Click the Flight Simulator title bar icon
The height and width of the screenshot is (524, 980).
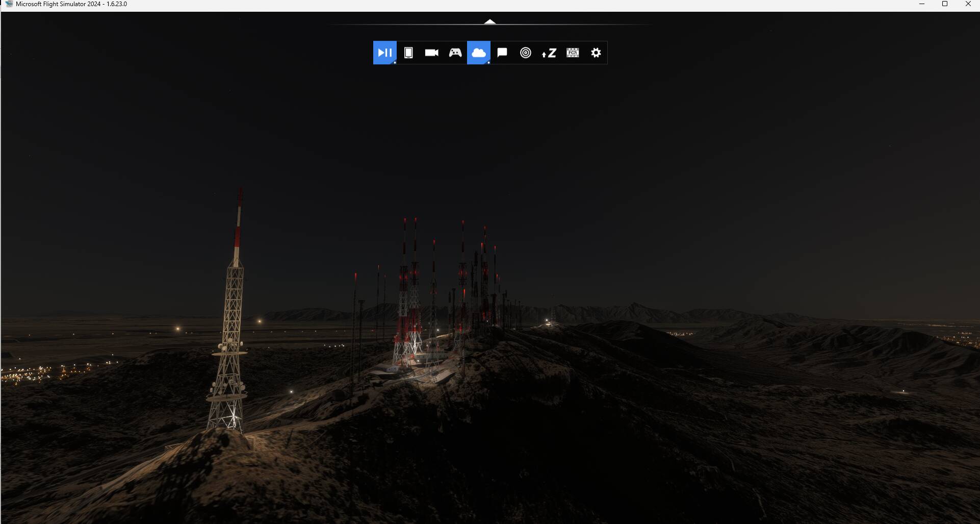pos(8,4)
